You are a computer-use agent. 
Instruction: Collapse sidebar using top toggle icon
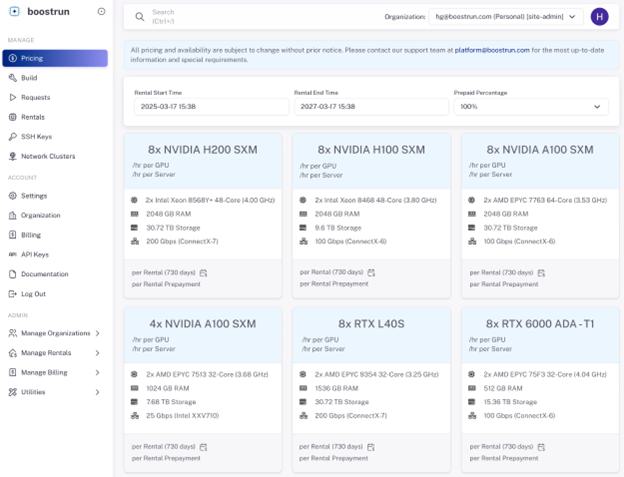pos(101,12)
